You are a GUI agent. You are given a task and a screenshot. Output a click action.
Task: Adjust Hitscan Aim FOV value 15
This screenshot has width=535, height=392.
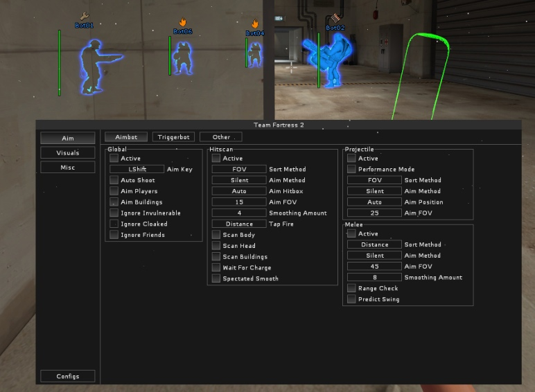(x=239, y=202)
